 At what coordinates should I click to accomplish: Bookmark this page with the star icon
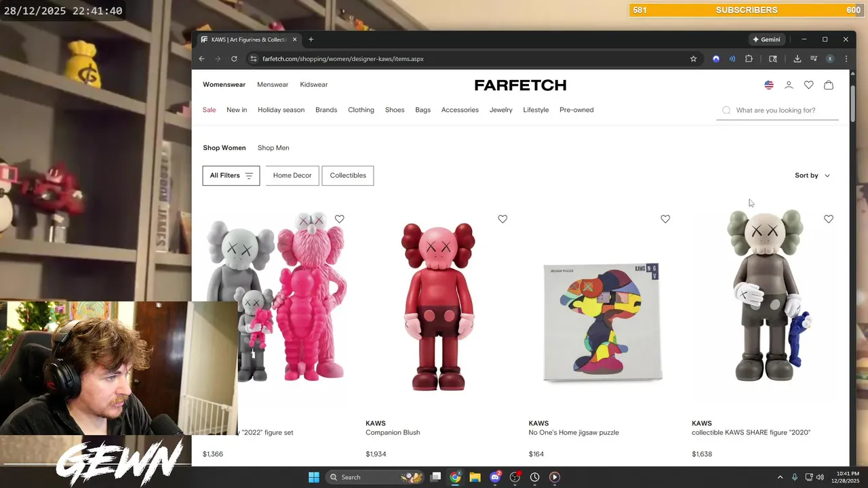click(693, 59)
